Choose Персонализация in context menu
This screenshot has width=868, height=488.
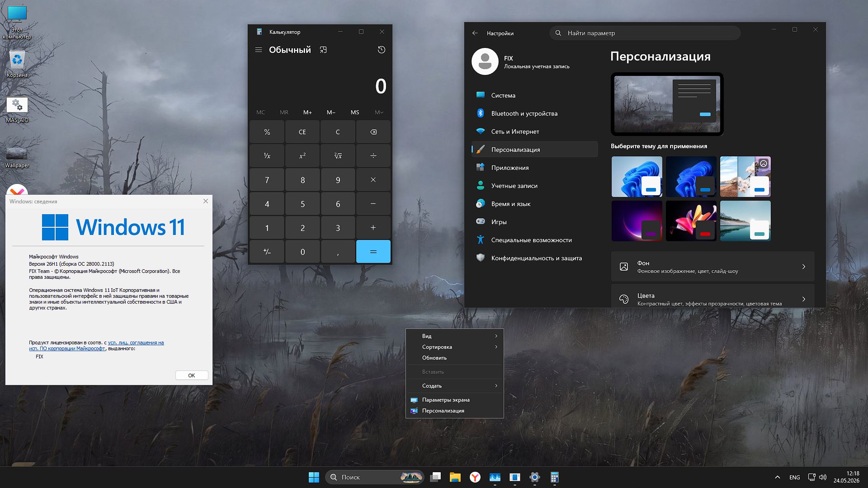point(455,411)
